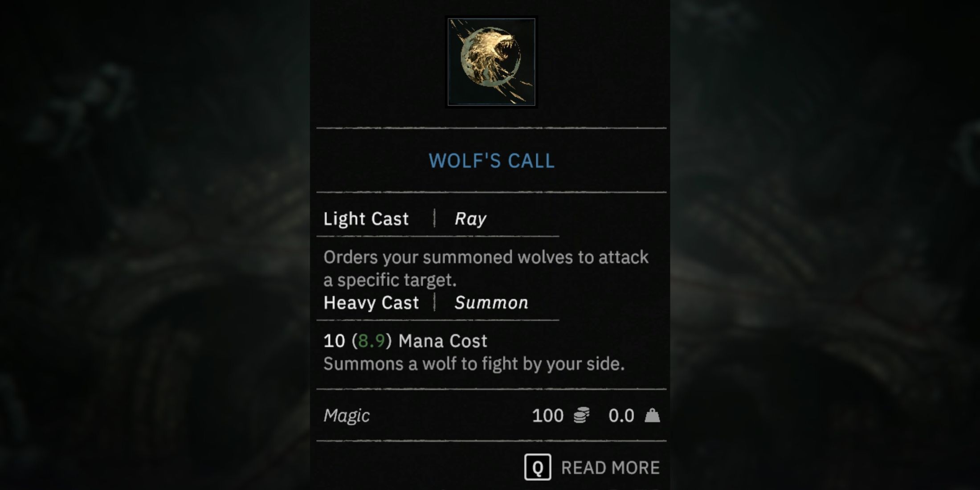This screenshot has height=490, width=980.
Task: Click the Heavy Cast label
Action: [x=371, y=303]
